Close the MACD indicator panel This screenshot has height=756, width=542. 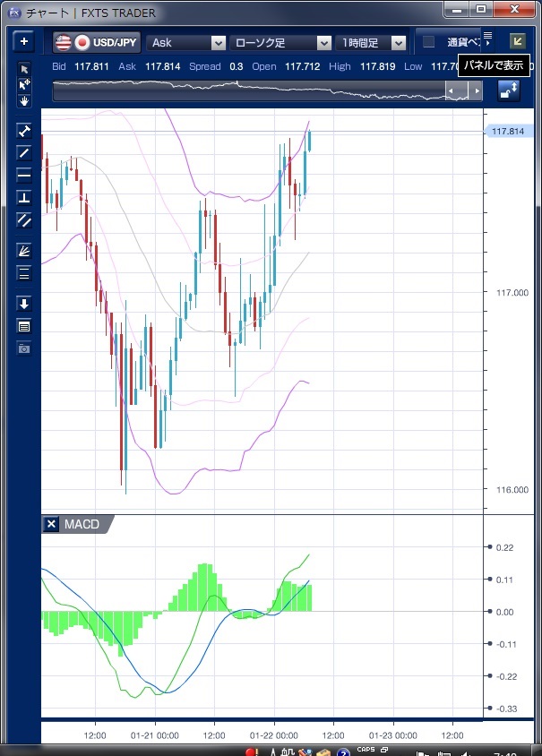51,524
